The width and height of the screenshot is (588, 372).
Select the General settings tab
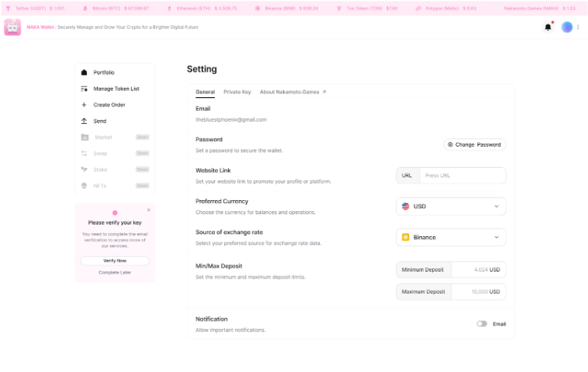coord(205,92)
